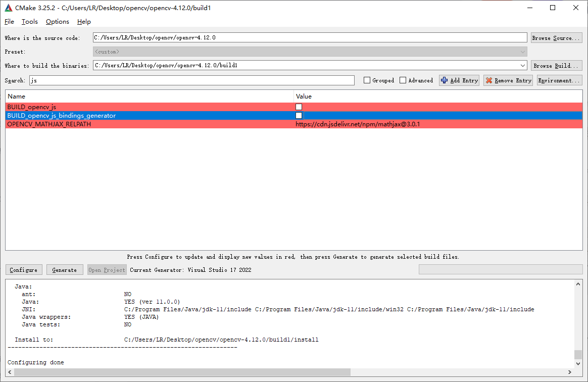Click the output log scroll left arrow
The height and width of the screenshot is (382, 588).
click(x=10, y=372)
